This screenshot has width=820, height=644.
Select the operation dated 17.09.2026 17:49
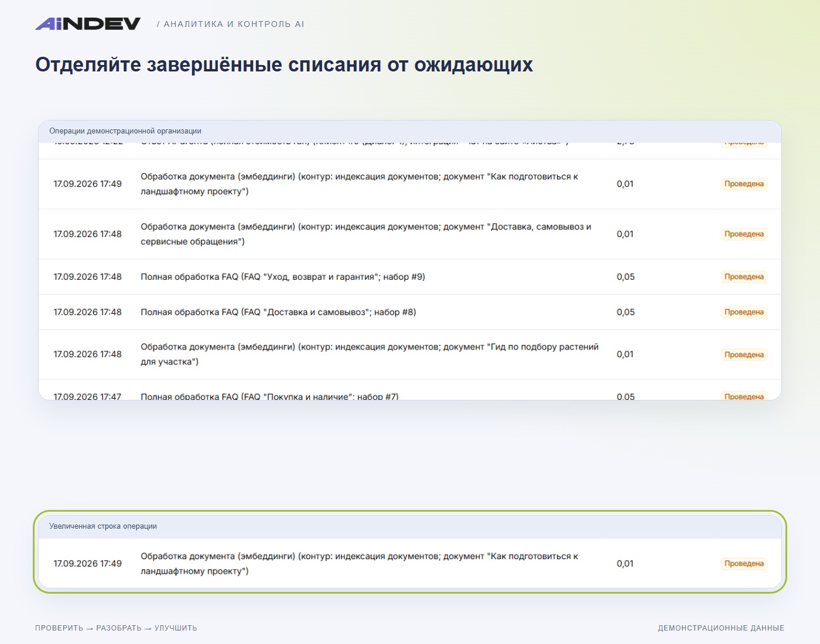click(410, 184)
